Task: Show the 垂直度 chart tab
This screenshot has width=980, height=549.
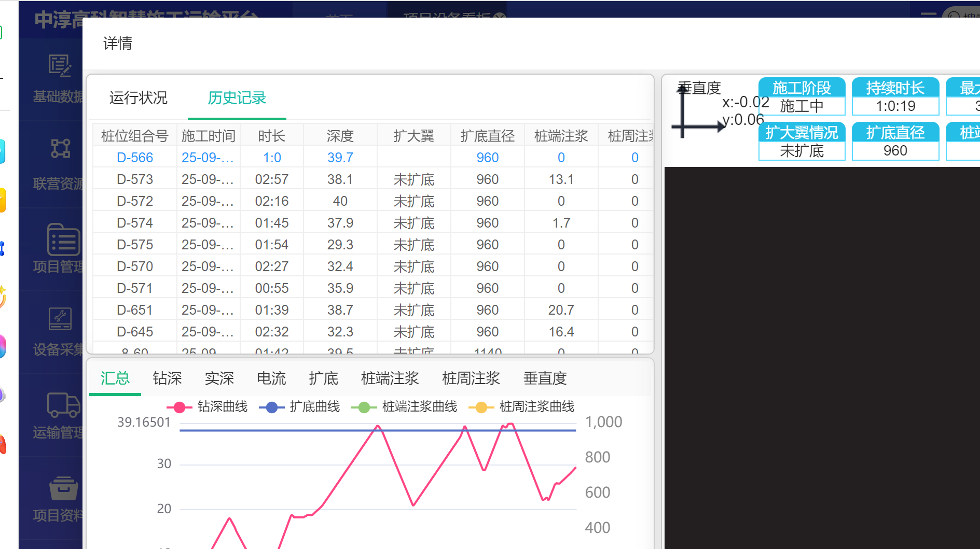Action: pyautogui.click(x=545, y=378)
